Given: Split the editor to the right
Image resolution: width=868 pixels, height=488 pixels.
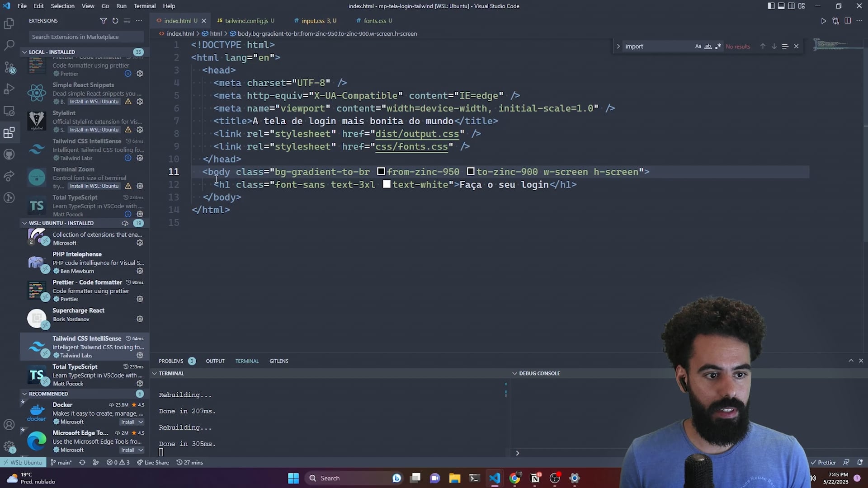Looking at the screenshot, I should (848, 21).
